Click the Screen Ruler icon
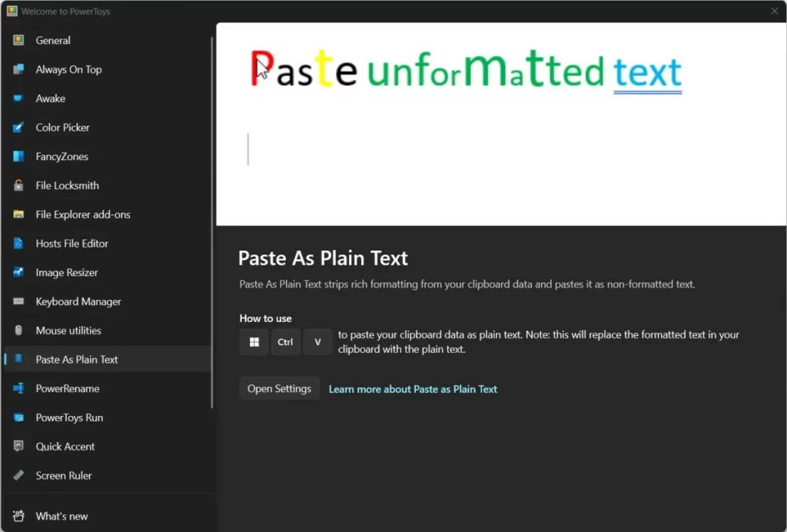Viewport: 787px width, 532px height. coord(18,476)
